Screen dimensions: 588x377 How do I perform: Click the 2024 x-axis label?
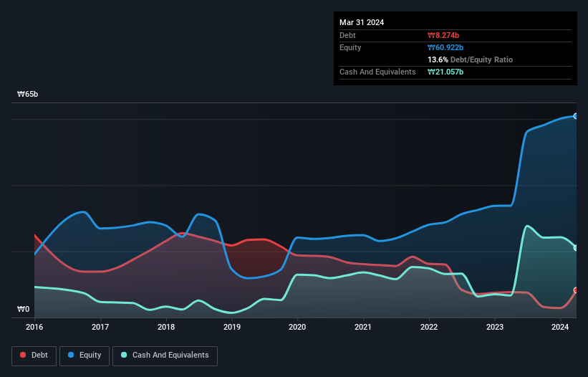(x=560, y=327)
